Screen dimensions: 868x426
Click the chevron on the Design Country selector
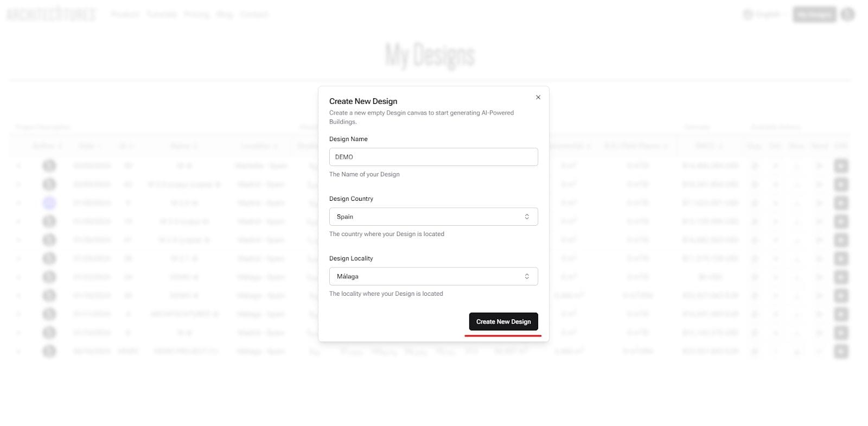[x=527, y=216]
